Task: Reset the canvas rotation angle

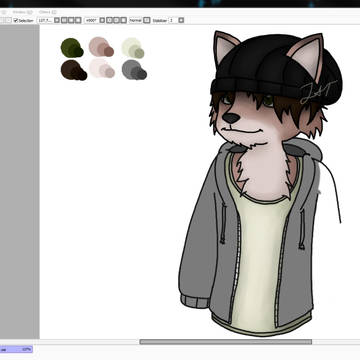Action: 123,20
